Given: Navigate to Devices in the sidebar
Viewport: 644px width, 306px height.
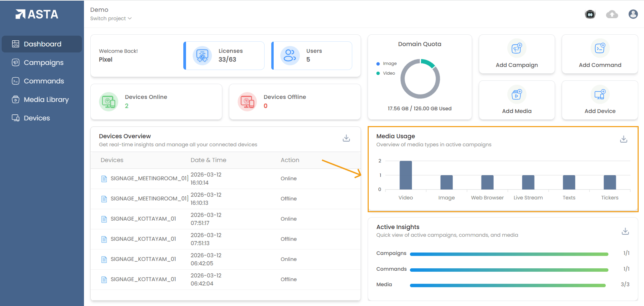Looking at the screenshot, I should (37, 118).
